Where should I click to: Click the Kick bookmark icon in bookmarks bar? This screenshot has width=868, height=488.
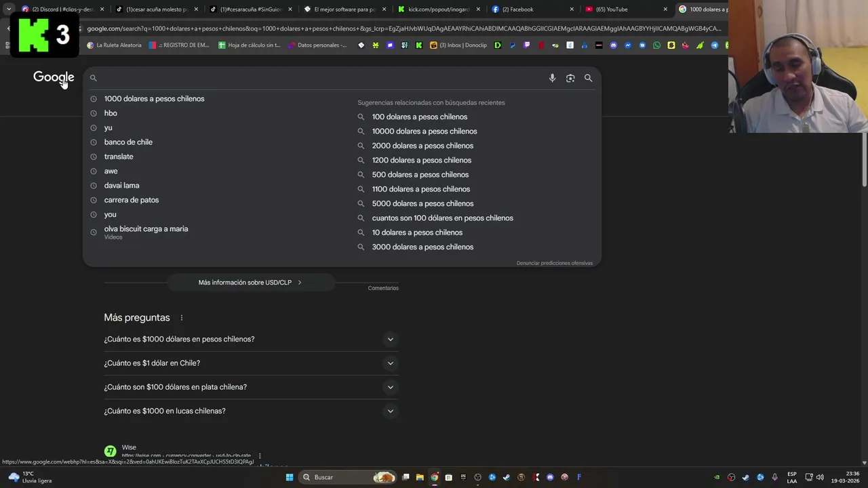pyautogui.click(x=419, y=45)
